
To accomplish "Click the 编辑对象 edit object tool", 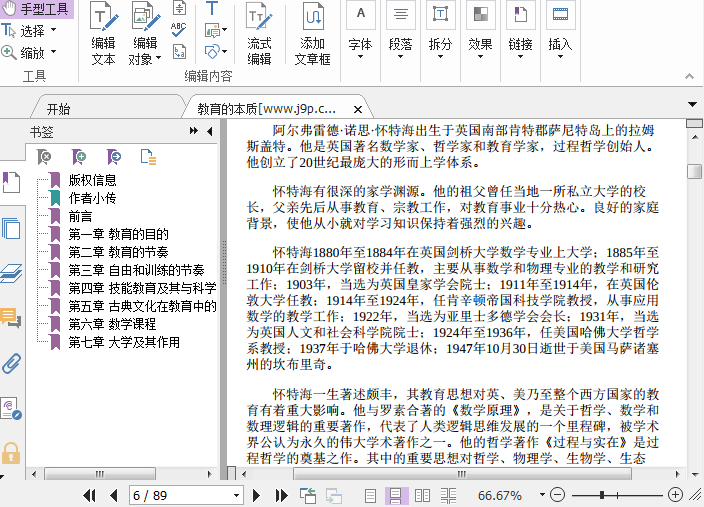I will click(x=145, y=34).
